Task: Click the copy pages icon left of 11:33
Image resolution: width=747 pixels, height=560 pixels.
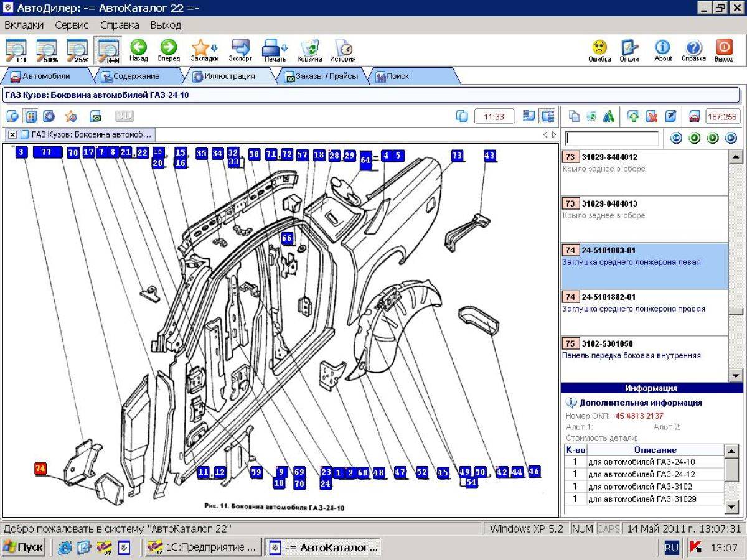Action: tap(462, 116)
